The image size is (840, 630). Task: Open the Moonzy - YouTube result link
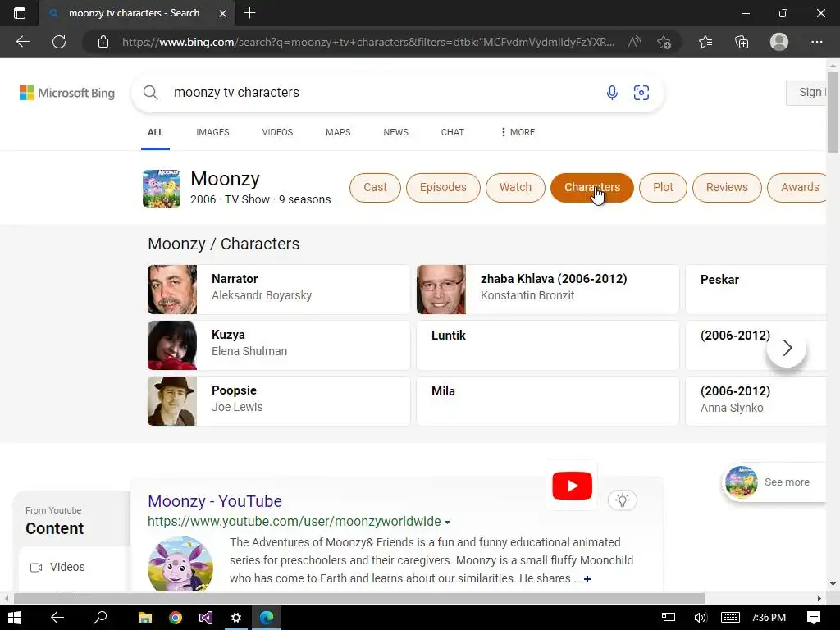(215, 501)
